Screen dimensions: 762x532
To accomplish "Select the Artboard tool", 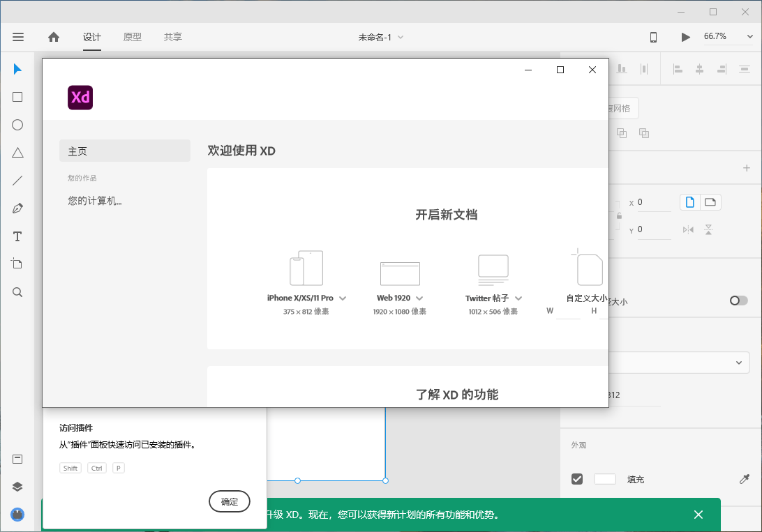I will coord(17,264).
